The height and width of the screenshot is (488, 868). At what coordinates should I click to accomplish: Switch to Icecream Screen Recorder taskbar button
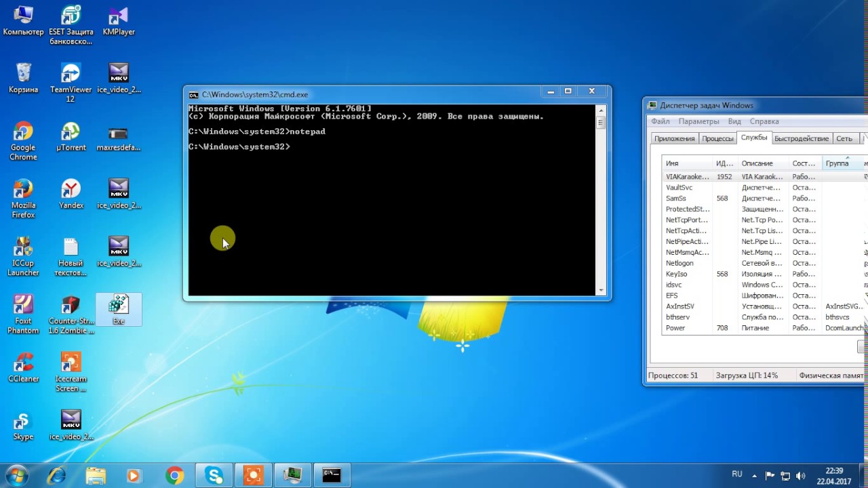pos(254,475)
